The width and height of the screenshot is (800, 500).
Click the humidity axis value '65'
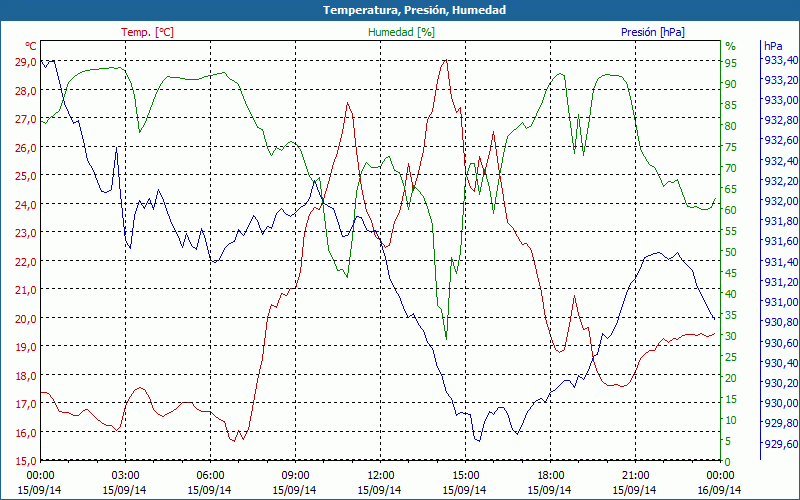[x=731, y=189]
